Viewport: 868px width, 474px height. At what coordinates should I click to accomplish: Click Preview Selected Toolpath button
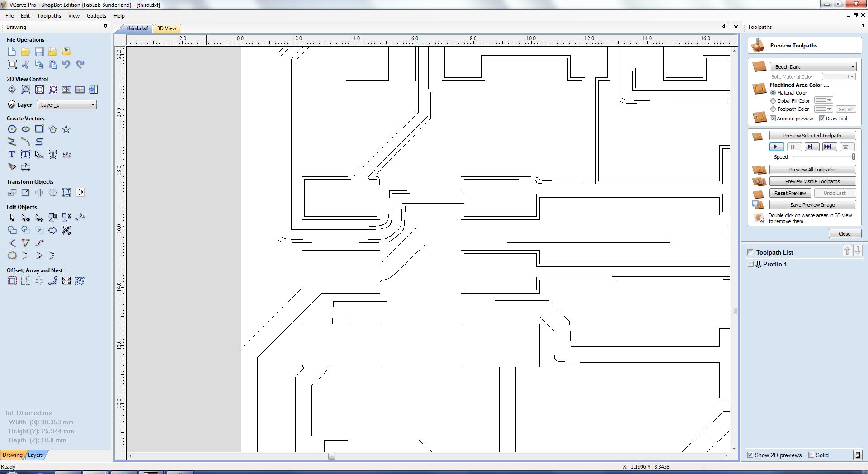point(812,136)
